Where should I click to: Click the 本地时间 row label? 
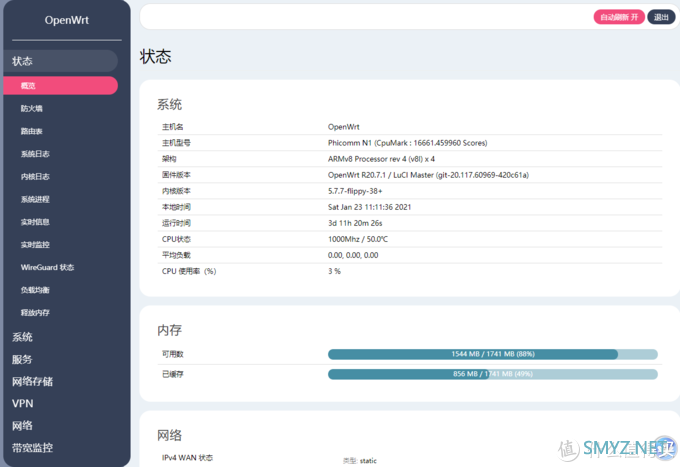pyautogui.click(x=176, y=207)
